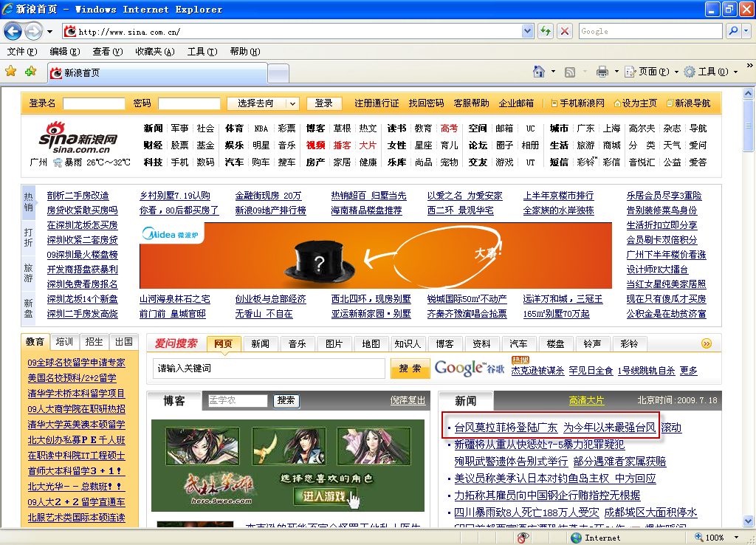Open the 收藏夹 menu
Viewport: 756px width, 545px height.
tap(154, 52)
